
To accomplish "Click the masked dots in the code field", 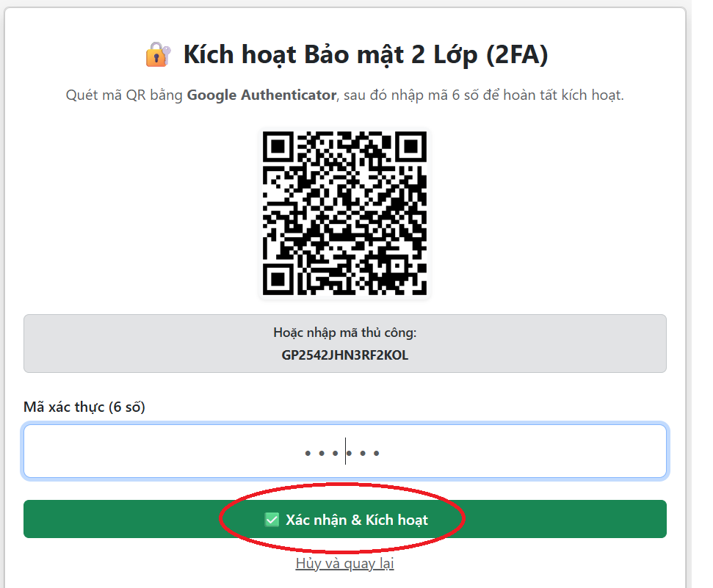I will [x=342, y=453].
